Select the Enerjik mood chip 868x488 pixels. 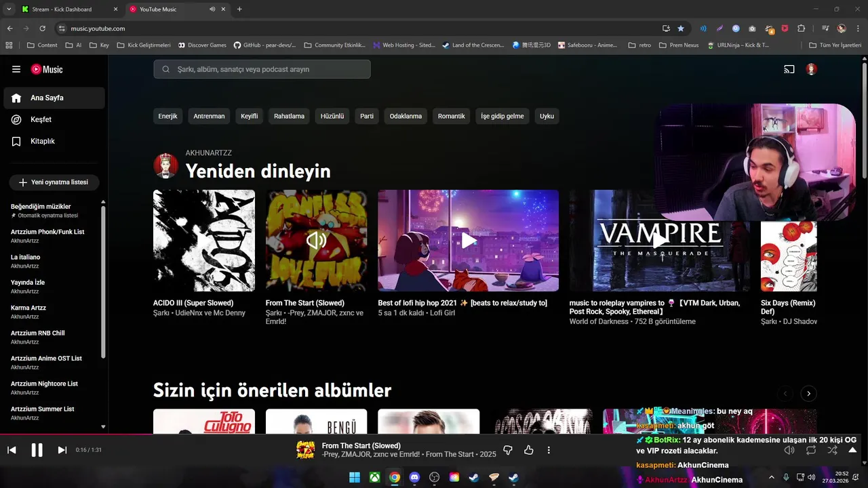(x=167, y=116)
